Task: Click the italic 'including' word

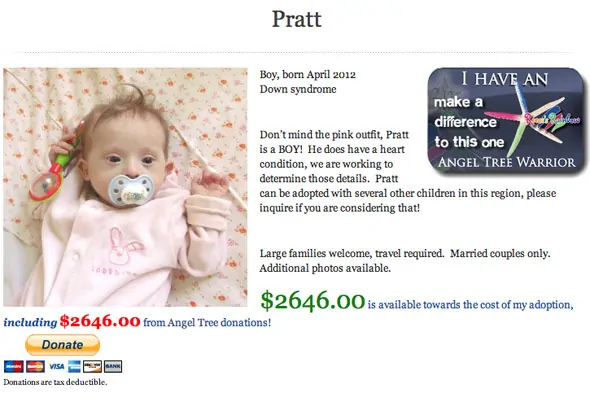Action: pyautogui.click(x=30, y=323)
